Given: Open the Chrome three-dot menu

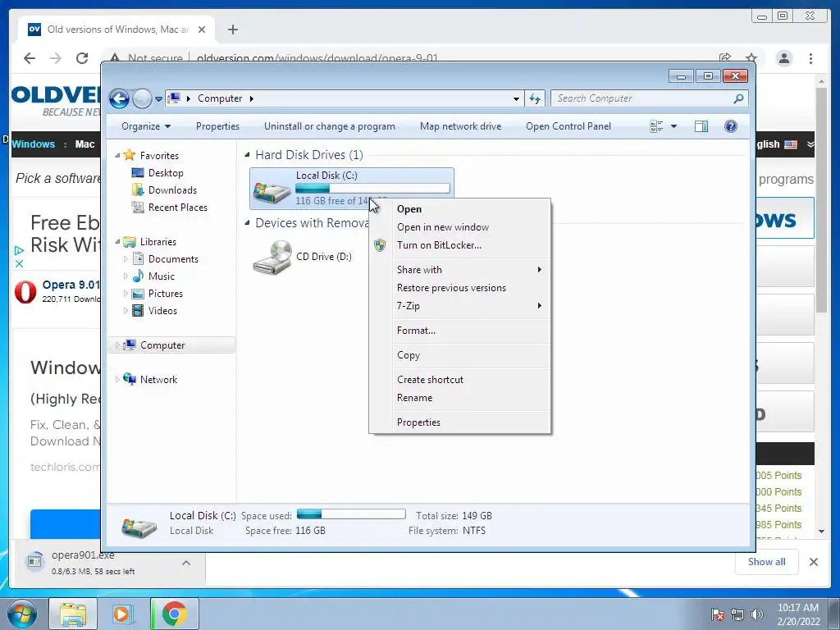Looking at the screenshot, I should click(810, 58).
